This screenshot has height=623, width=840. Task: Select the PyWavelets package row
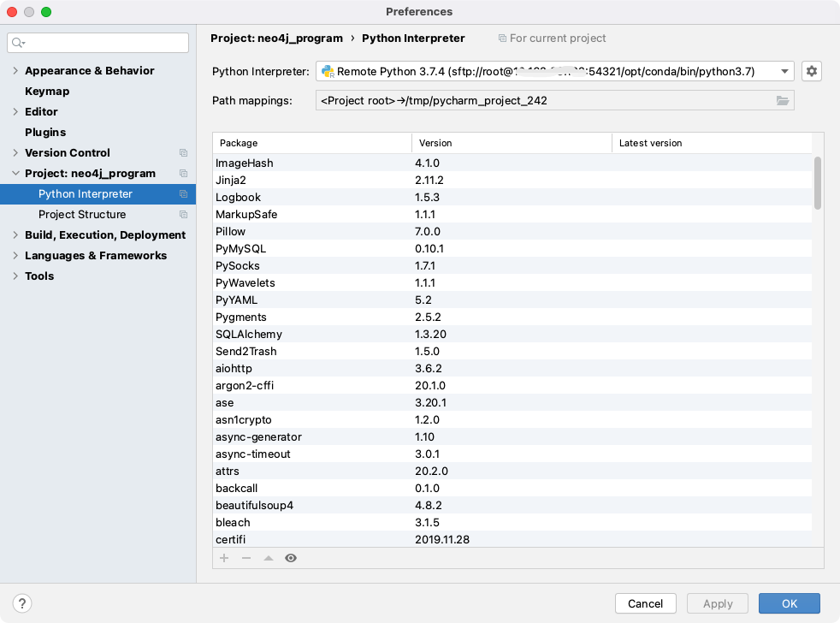coord(512,283)
